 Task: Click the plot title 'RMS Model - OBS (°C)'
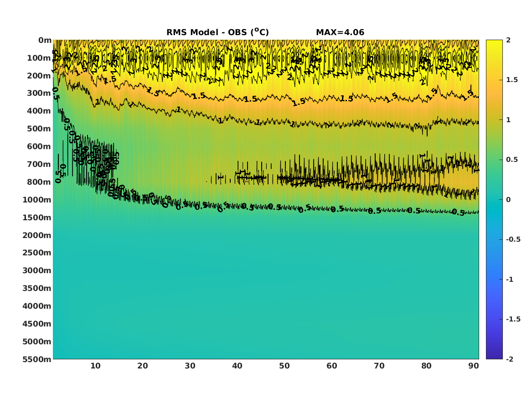(217, 32)
